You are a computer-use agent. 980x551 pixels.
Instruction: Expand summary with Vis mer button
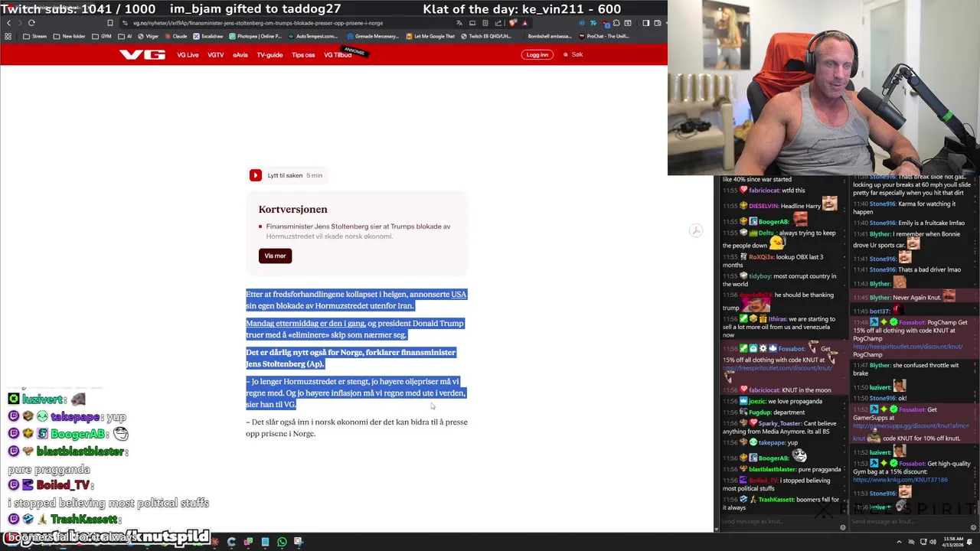(x=275, y=256)
